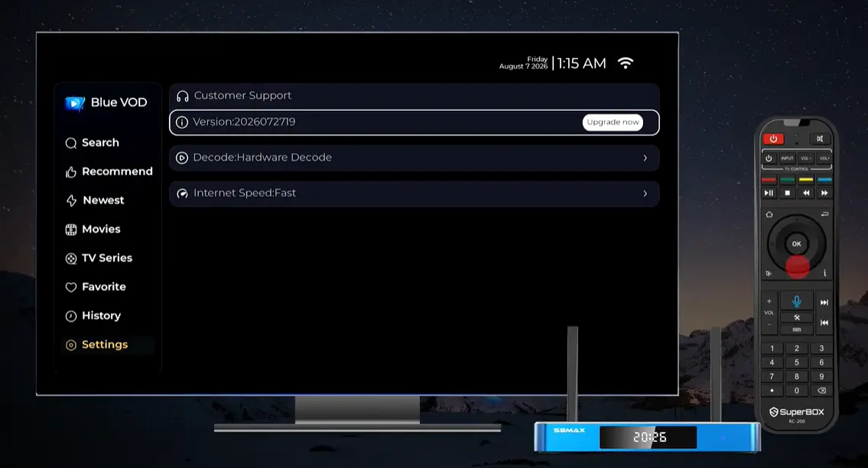
Task: Click the fast-forward button on remote
Action: point(824,193)
